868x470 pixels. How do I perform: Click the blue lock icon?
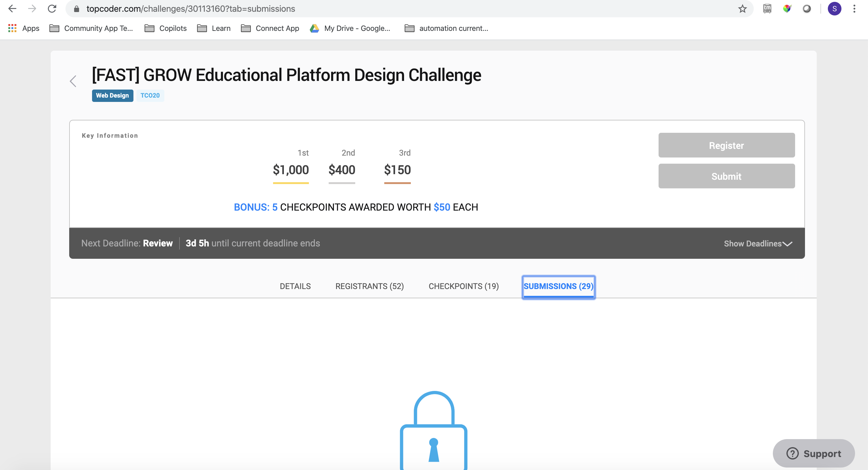point(434,430)
